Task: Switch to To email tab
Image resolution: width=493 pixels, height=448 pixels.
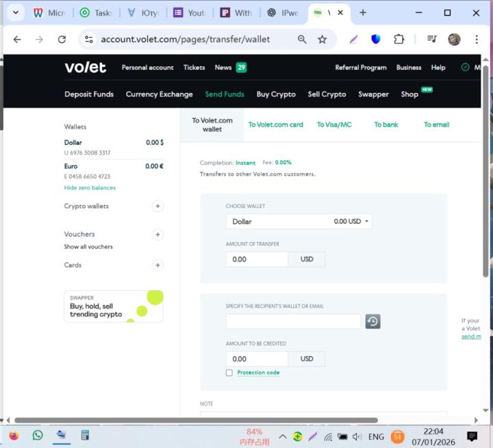Action: pyautogui.click(x=436, y=124)
